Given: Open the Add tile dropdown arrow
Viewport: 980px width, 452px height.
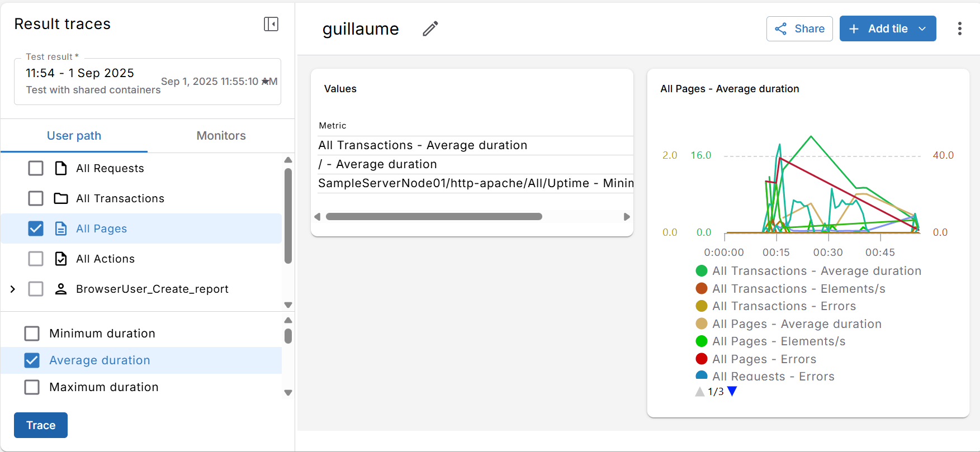Looking at the screenshot, I should coord(922,28).
